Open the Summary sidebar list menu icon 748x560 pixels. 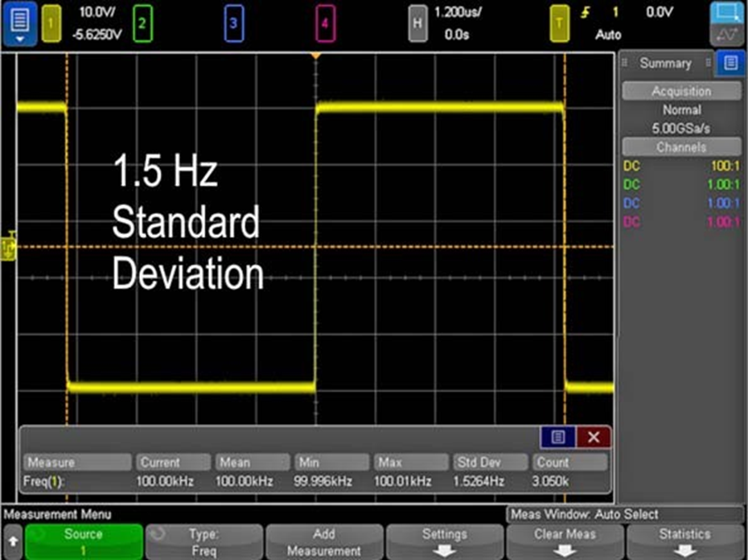coord(730,64)
